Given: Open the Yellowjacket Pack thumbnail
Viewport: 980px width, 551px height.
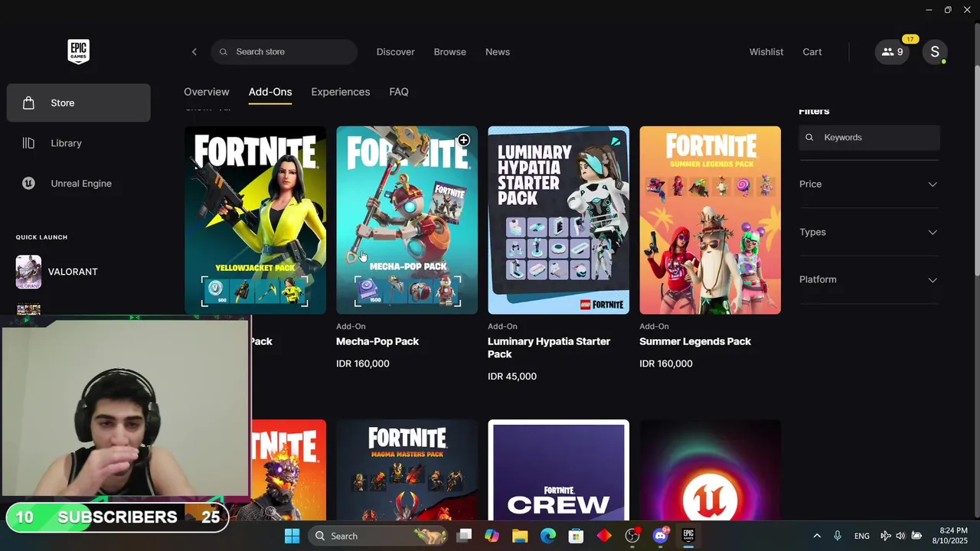Looking at the screenshot, I should click(x=256, y=220).
